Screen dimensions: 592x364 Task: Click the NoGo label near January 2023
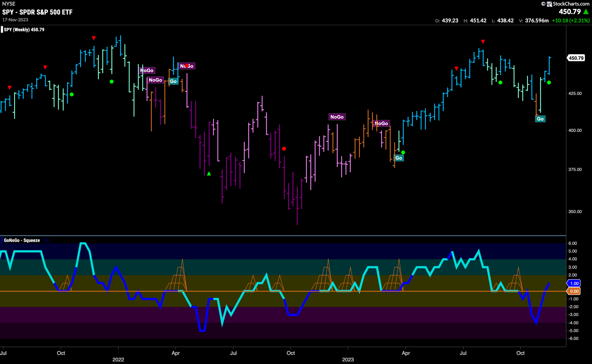pyautogui.click(x=337, y=117)
